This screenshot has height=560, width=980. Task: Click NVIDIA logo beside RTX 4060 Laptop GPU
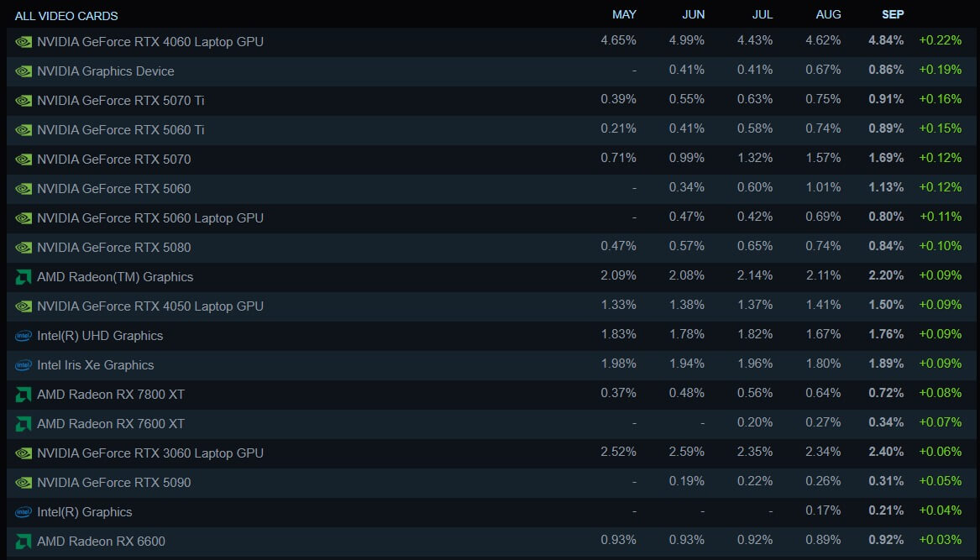coord(24,42)
